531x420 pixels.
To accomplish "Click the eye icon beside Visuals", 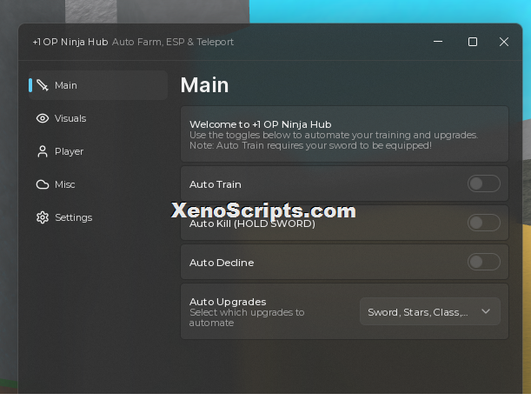I will (43, 118).
